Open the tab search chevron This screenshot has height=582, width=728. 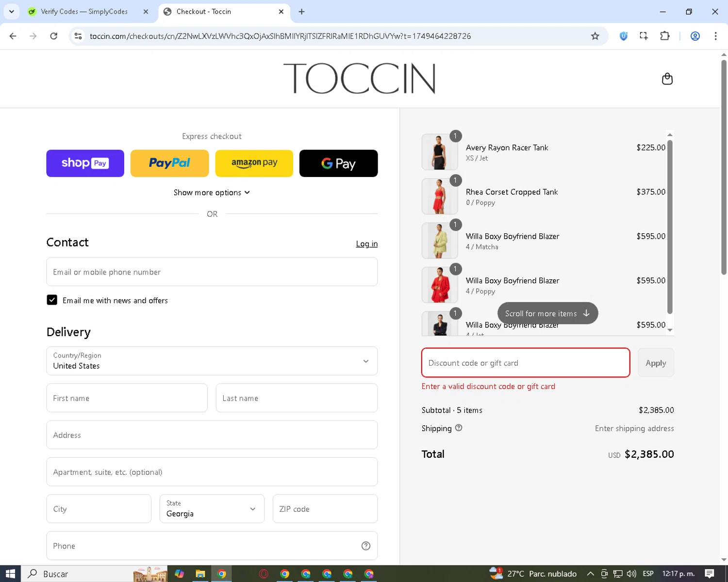click(x=12, y=12)
